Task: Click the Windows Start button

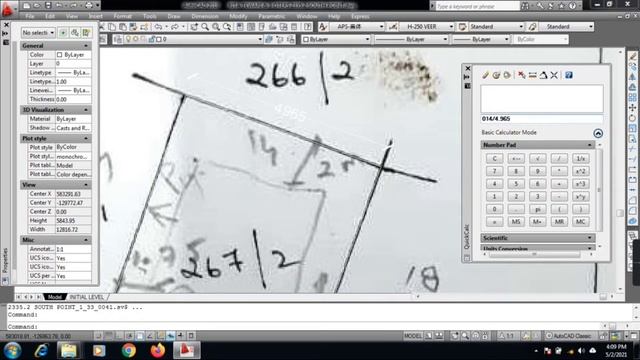Action: coord(12,351)
